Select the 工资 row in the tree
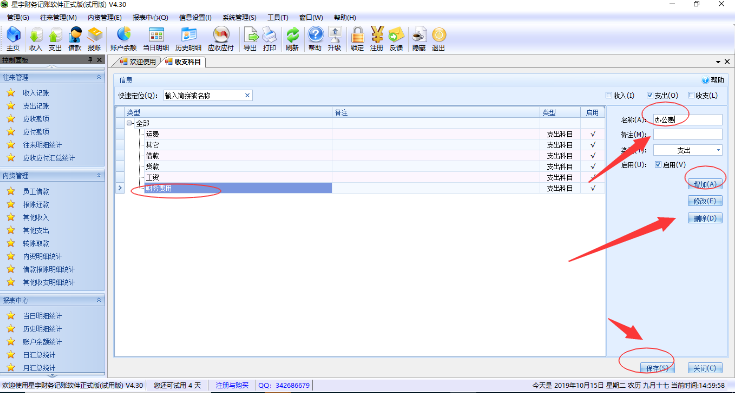The height and width of the screenshot is (393, 736). [x=238, y=177]
